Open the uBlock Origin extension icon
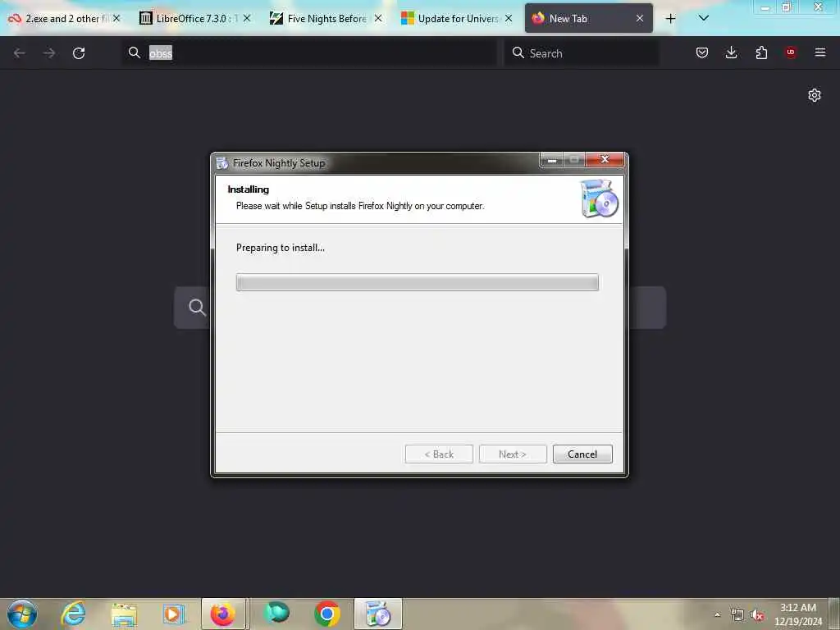This screenshot has width=840, height=630. 791,52
